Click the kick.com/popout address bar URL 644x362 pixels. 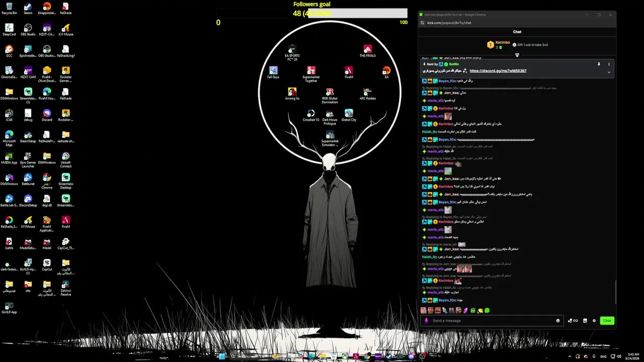pos(449,23)
